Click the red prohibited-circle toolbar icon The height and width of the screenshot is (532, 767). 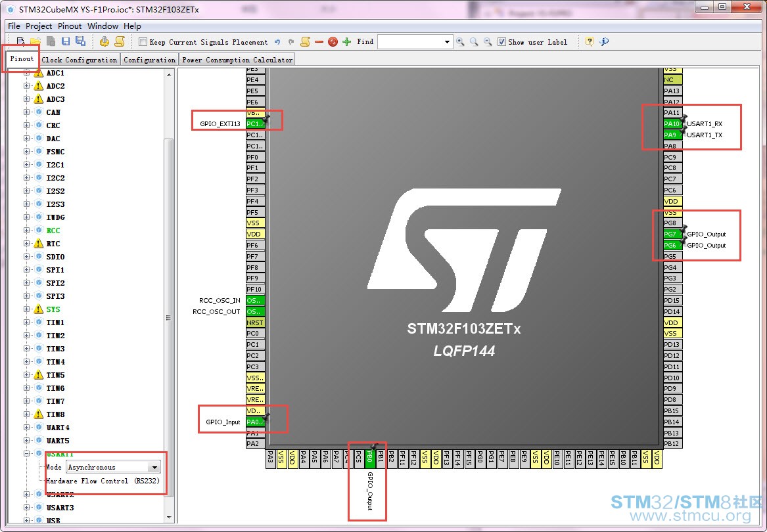[x=333, y=42]
